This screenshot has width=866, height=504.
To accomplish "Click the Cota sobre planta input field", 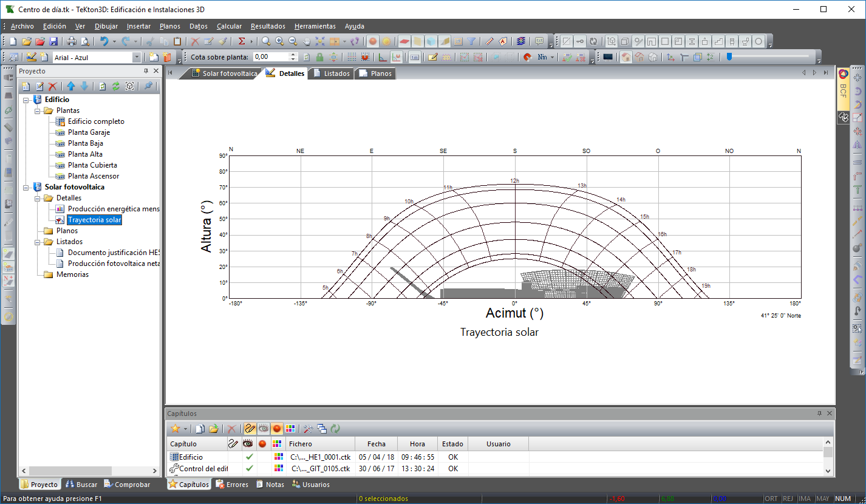I will point(270,57).
